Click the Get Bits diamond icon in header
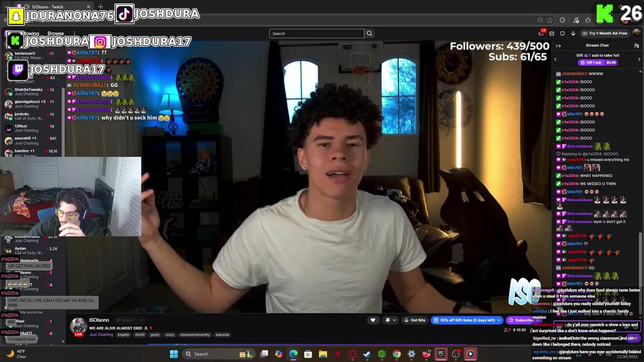Image resolution: width=644 pixels, height=362 pixels. pyautogui.click(x=573, y=34)
